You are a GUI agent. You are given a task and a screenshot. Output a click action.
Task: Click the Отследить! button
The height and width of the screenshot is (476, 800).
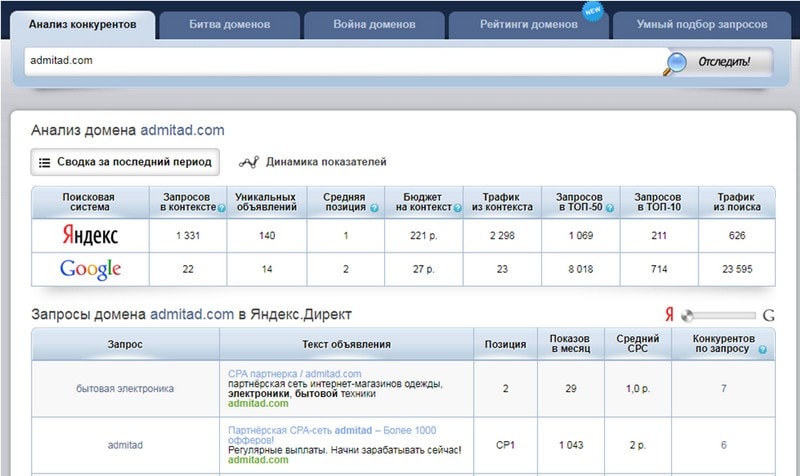pos(718,62)
